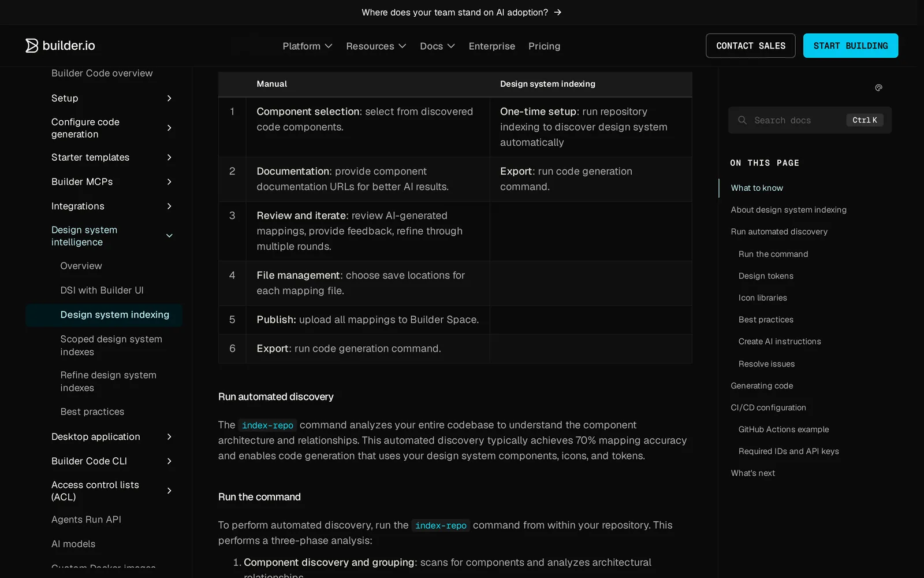Click the Start Building button
924x578 pixels.
[850, 46]
